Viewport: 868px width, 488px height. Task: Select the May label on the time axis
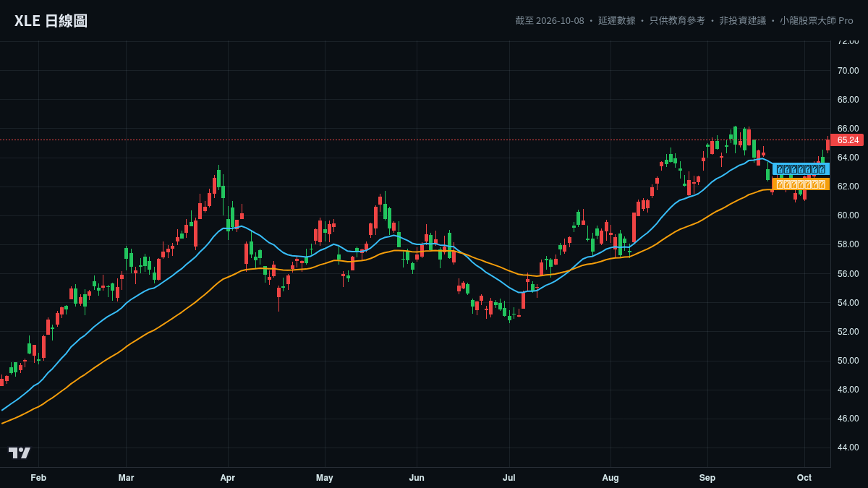click(x=325, y=478)
